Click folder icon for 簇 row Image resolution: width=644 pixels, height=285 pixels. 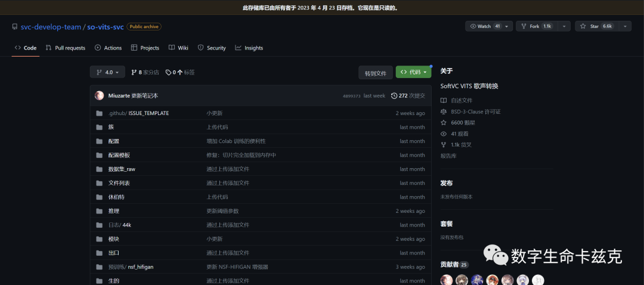coord(99,128)
